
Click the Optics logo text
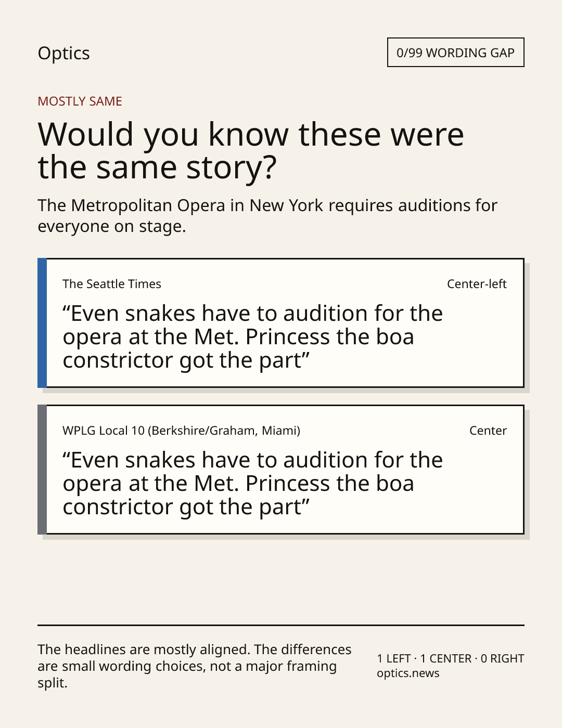click(x=63, y=53)
